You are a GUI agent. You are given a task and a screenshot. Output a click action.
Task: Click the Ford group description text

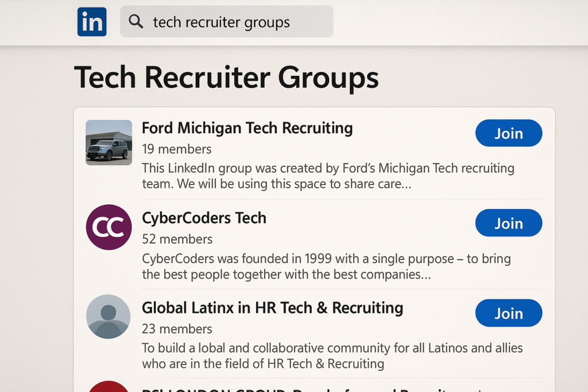click(327, 176)
